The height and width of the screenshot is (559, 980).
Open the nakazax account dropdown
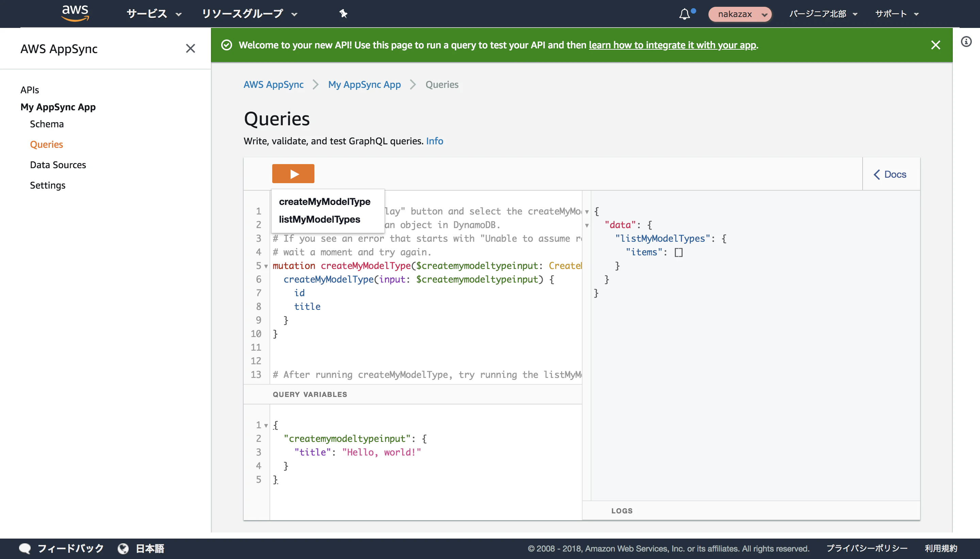(x=740, y=14)
